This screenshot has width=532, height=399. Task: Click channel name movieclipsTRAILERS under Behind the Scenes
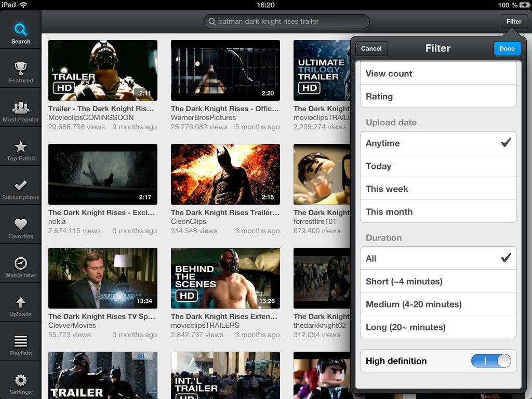click(205, 325)
